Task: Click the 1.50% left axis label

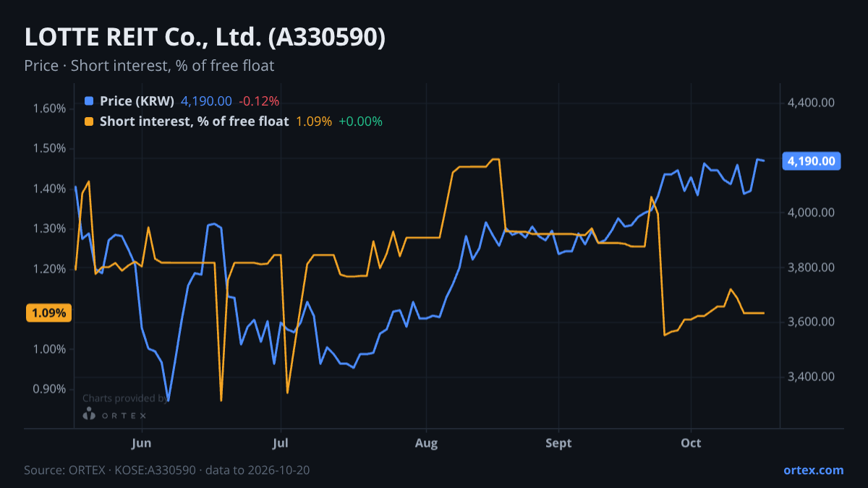Action: click(49, 148)
